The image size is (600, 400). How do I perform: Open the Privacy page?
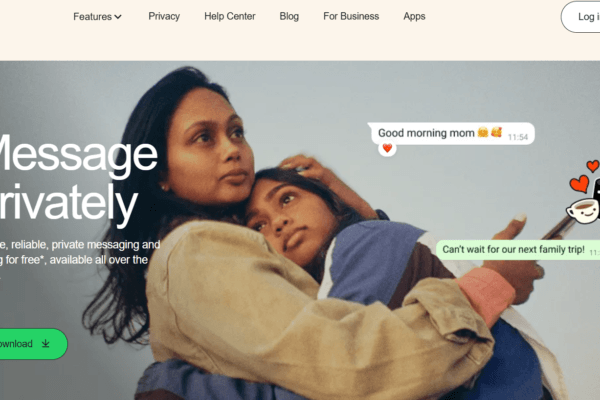(x=164, y=16)
